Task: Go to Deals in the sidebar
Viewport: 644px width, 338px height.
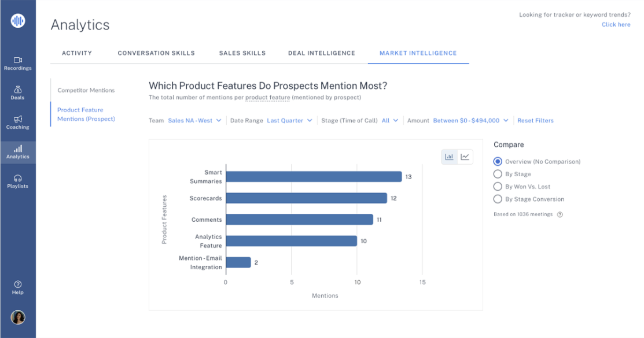Action: pyautogui.click(x=17, y=93)
